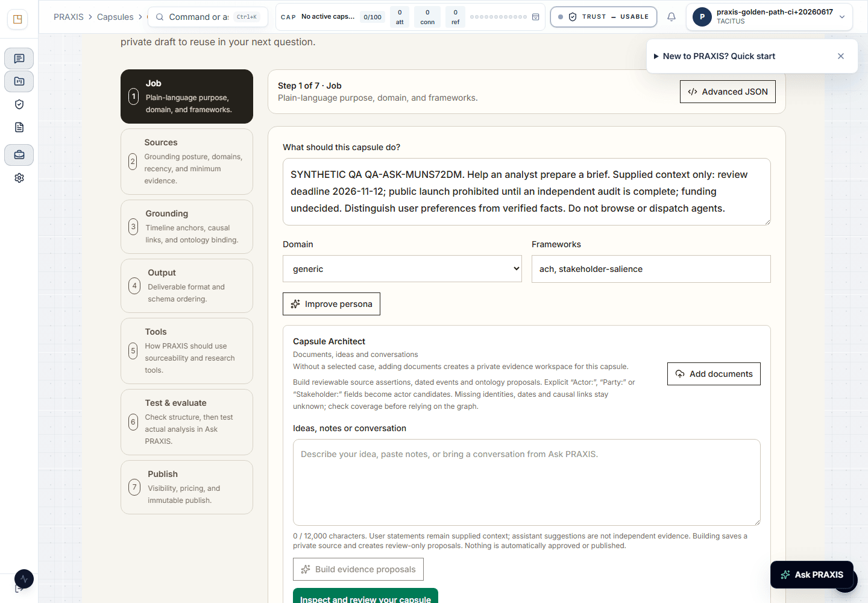The image size is (868, 603).
Task: Open the Domain dropdown set to generic
Action: 402,269
